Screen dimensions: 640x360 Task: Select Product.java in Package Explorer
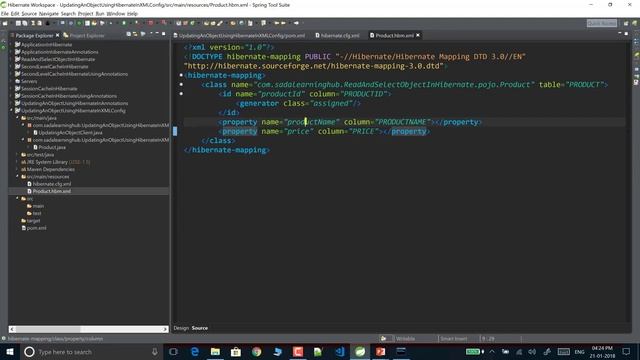pos(51,147)
